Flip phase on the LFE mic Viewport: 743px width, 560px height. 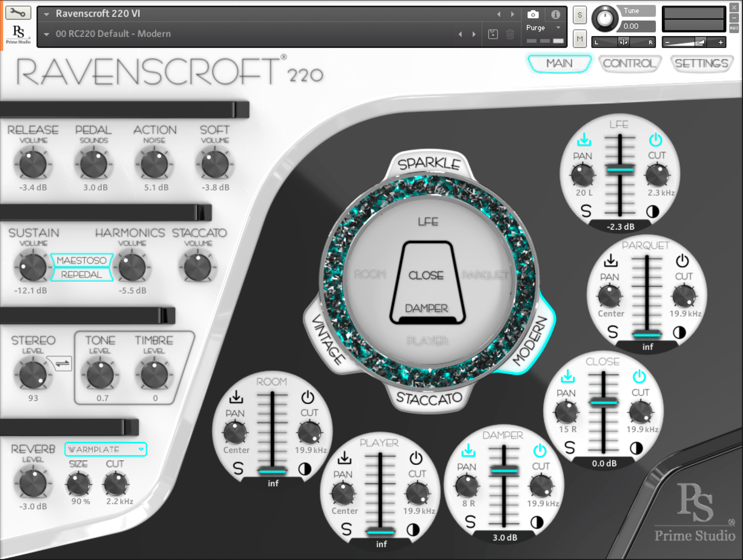(652, 211)
